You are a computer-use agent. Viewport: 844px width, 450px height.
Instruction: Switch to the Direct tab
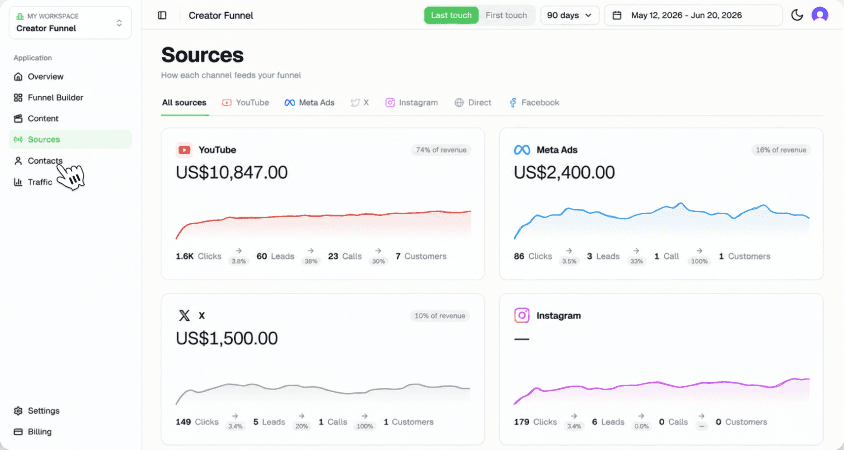[473, 103]
